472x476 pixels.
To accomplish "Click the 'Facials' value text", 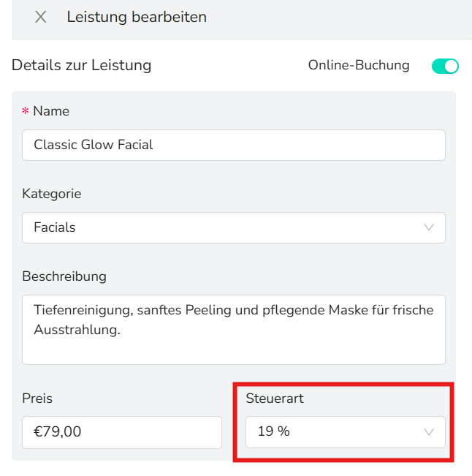I will 55,227.
